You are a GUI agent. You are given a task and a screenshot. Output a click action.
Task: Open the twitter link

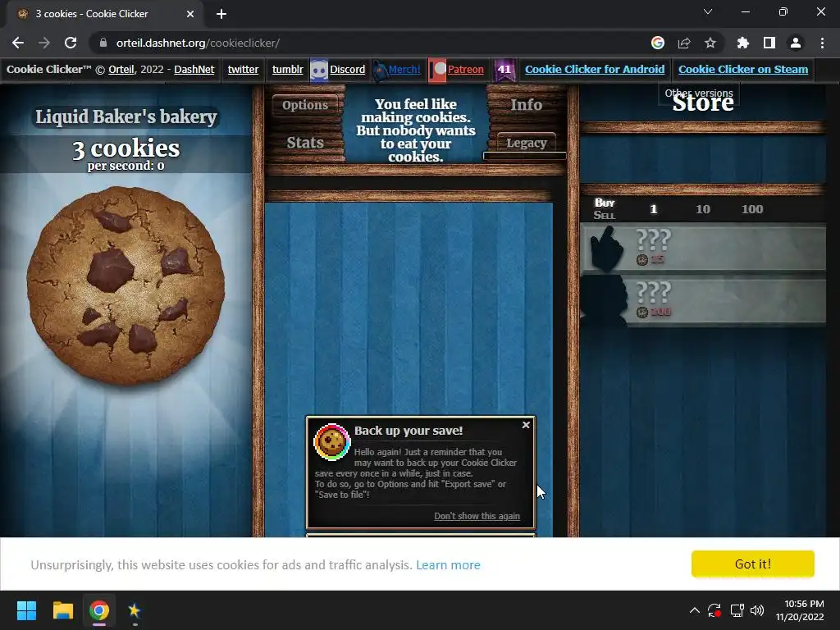point(243,69)
